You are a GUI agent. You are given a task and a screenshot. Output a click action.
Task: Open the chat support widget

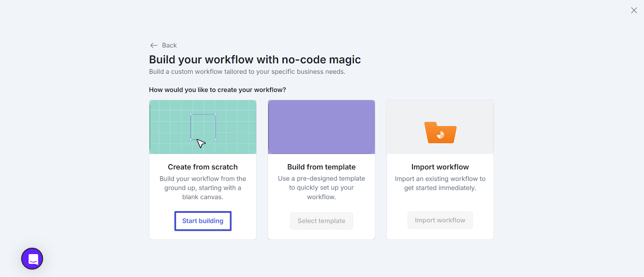coord(32,258)
